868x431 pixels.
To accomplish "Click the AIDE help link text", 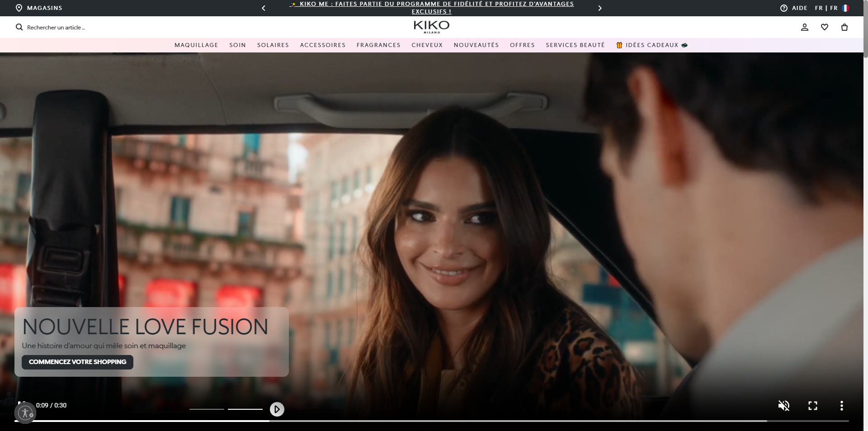I will pos(800,8).
